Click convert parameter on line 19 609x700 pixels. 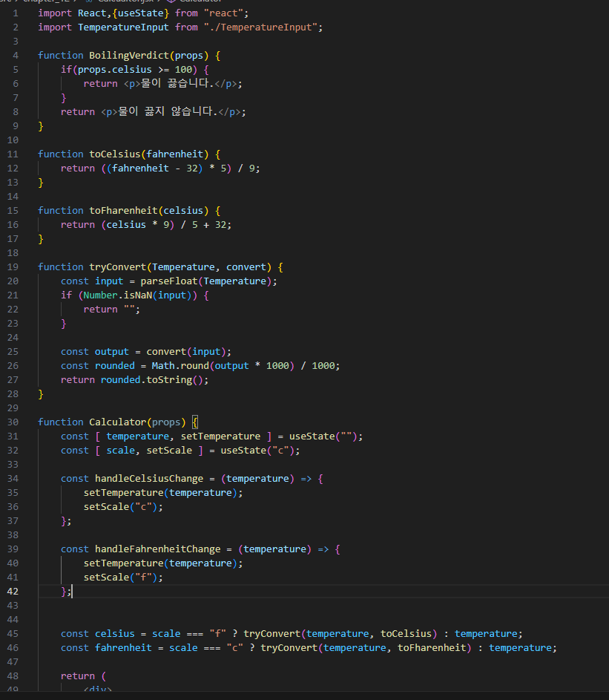[246, 267]
